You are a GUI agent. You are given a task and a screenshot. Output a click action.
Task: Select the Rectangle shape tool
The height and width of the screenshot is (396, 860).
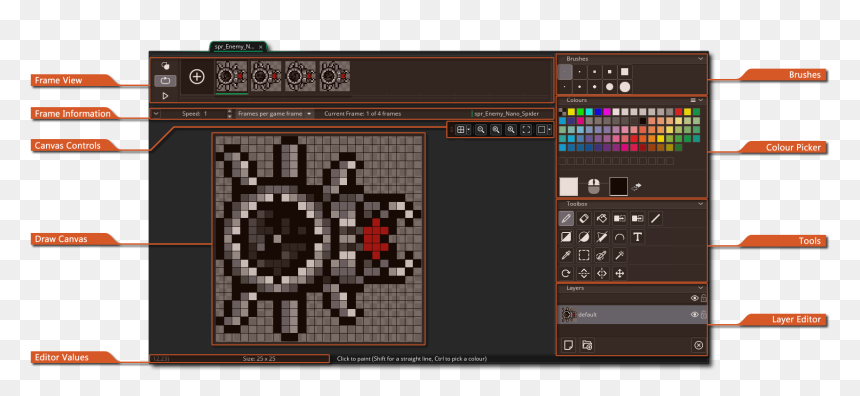pos(566,237)
